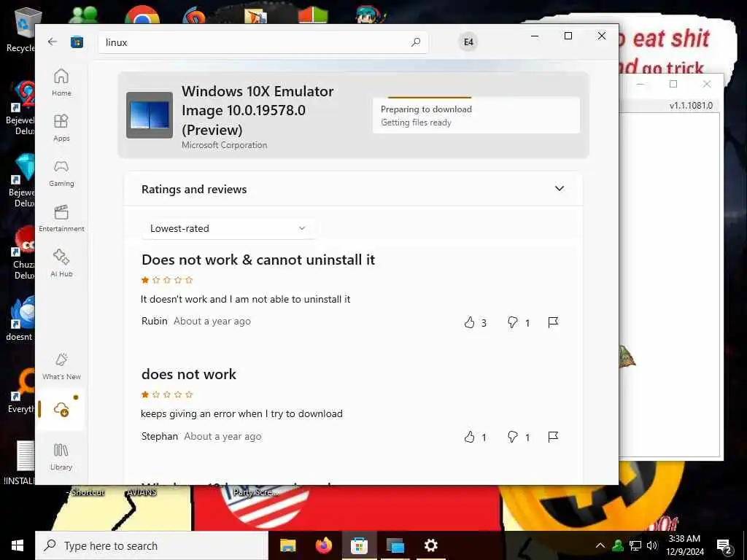
Task: Select the Chuzzle Deluxe desktop shortcut
Action: (23, 253)
